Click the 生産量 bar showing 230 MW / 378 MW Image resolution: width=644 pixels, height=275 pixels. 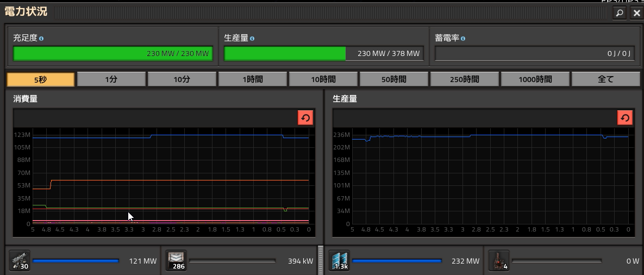click(324, 53)
